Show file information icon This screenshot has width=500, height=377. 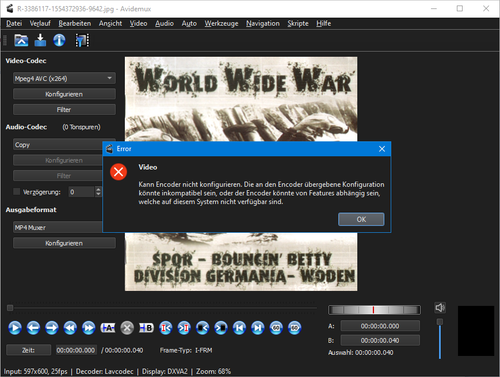(x=59, y=40)
